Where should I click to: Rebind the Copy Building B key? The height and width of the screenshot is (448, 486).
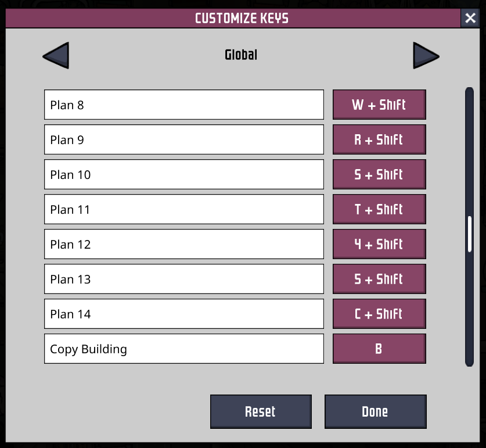[379, 349]
